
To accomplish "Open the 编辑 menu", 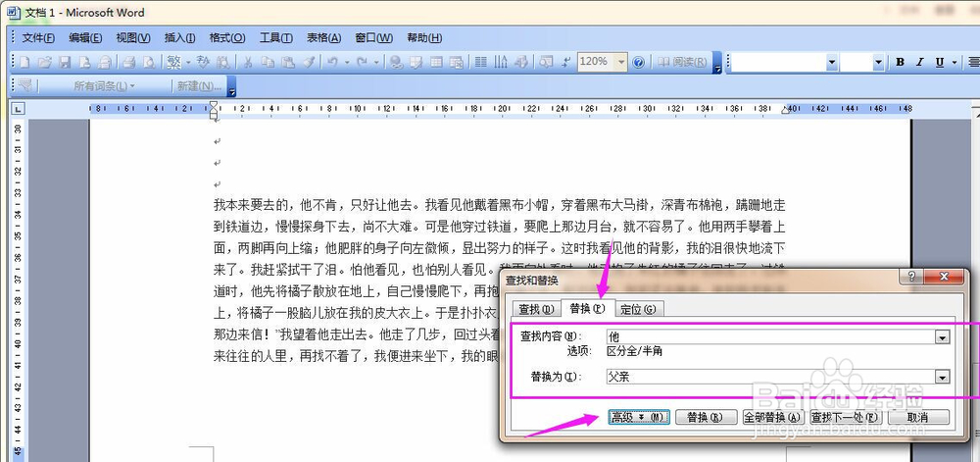I will [x=85, y=37].
